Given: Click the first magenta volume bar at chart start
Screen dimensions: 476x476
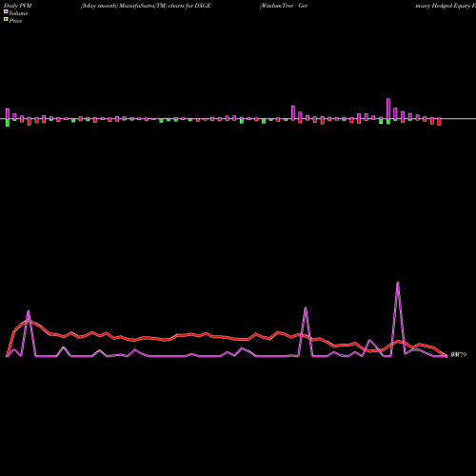Looking at the screenshot, I should click(x=8, y=114).
